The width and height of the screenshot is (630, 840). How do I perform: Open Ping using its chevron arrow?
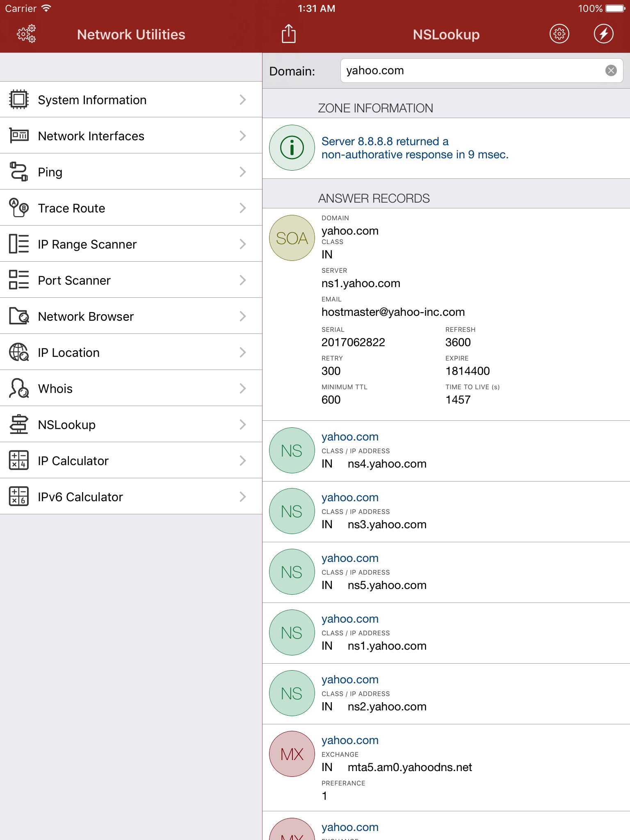click(x=243, y=172)
